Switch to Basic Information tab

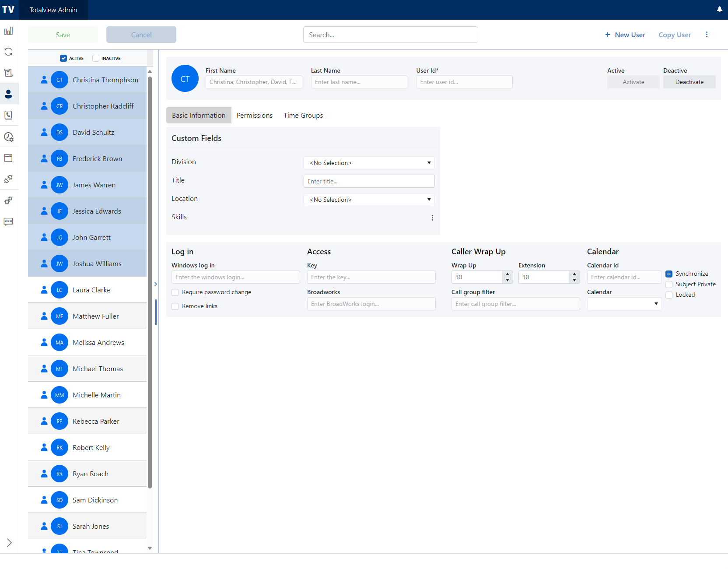[199, 115]
